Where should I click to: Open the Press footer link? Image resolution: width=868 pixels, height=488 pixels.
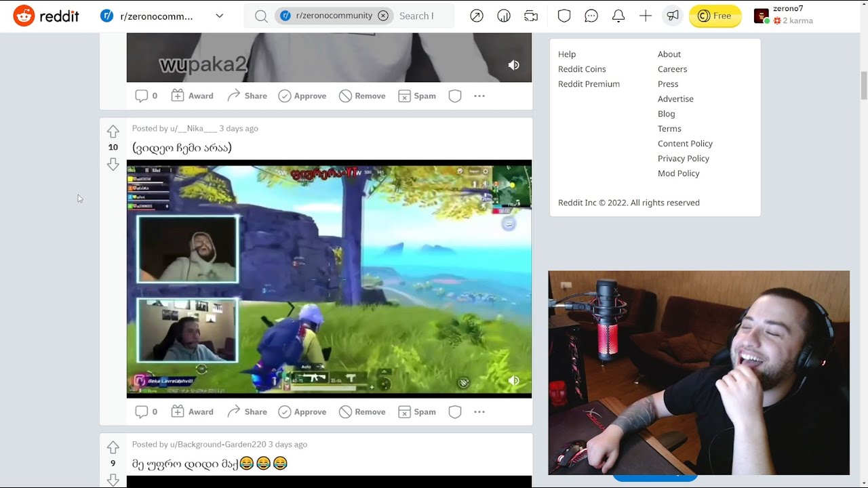pos(668,84)
